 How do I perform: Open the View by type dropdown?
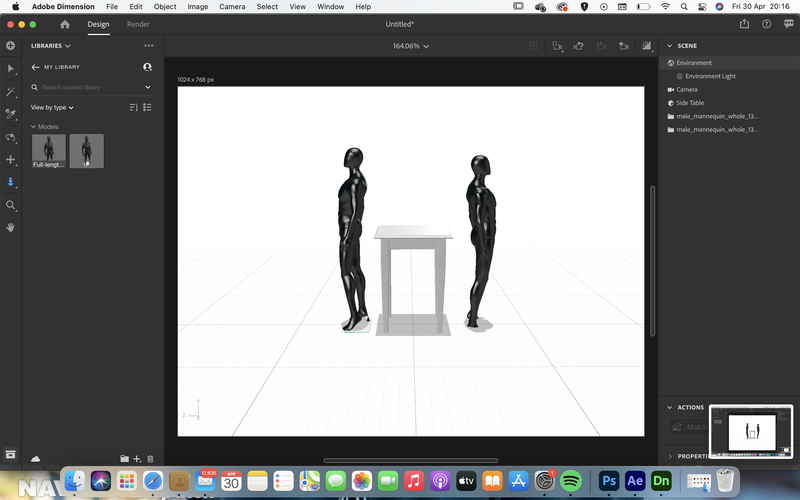(x=52, y=108)
